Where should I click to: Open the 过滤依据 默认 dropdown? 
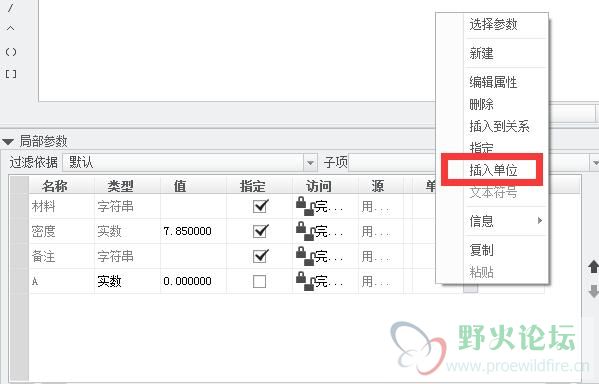tap(310, 163)
